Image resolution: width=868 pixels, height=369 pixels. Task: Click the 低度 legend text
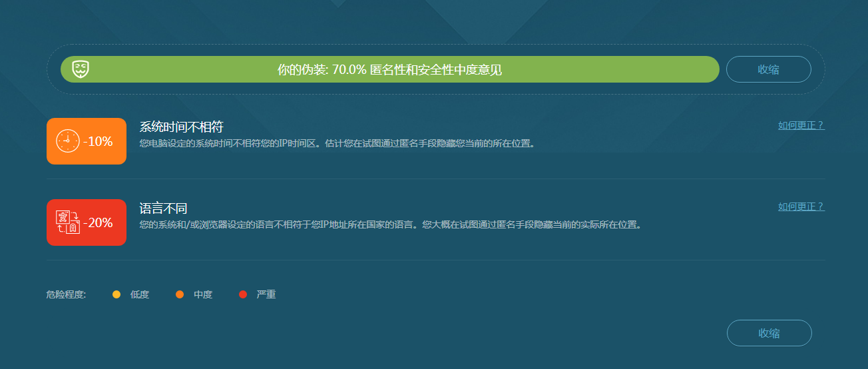(140, 294)
